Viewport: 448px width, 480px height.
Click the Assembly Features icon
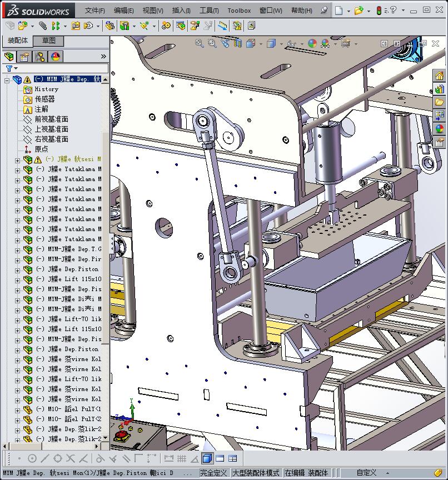(x=125, y=26)
